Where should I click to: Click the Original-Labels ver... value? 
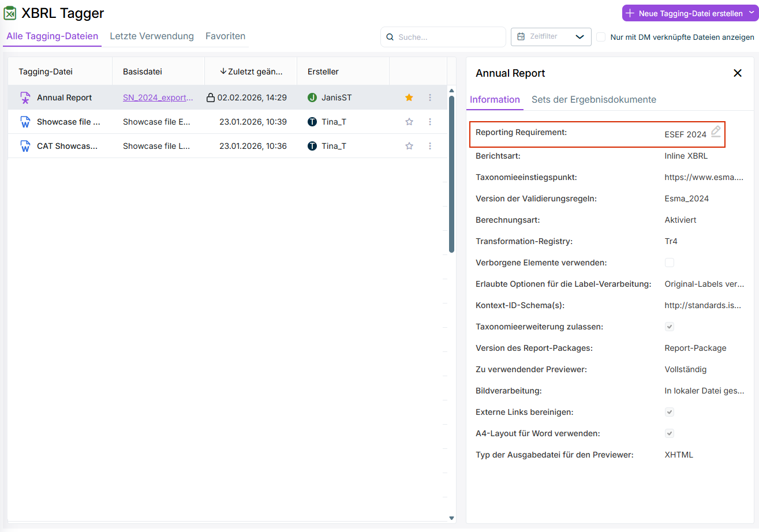point(705,284)
